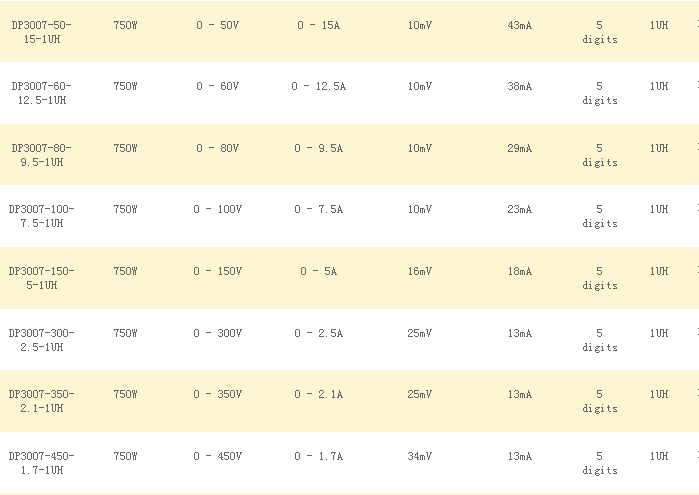This screenshot has width=699, height=495.
Task: Click the 0 - 2.1A current range cell
Action: point(319,395)
